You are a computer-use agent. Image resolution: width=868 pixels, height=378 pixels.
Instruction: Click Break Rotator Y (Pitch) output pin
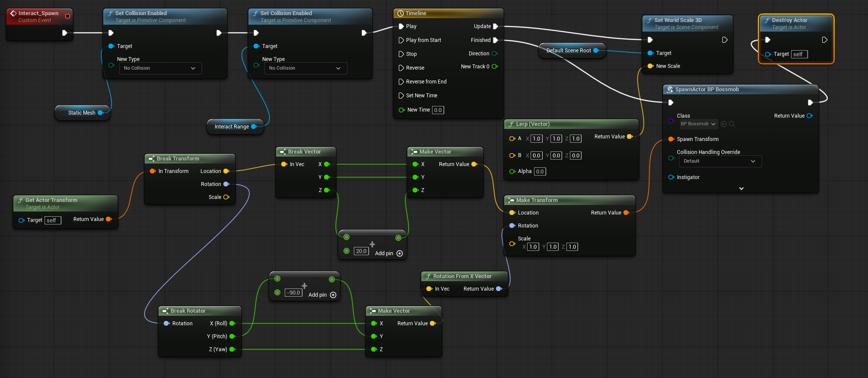[232, 336]
